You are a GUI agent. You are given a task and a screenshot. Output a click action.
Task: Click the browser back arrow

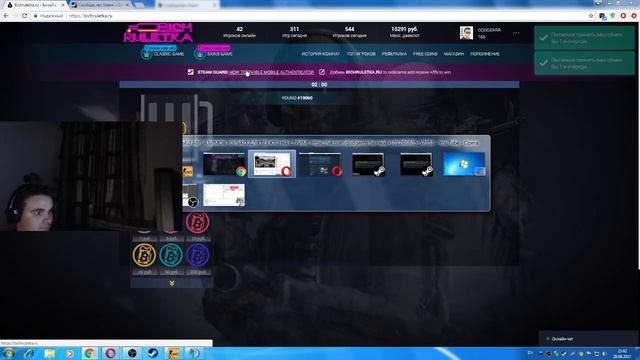tap(6, 16)
